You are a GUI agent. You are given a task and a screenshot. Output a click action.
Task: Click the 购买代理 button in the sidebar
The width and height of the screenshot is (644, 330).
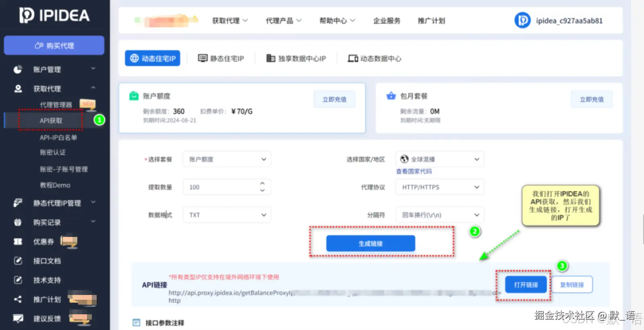tap(54, 46)
